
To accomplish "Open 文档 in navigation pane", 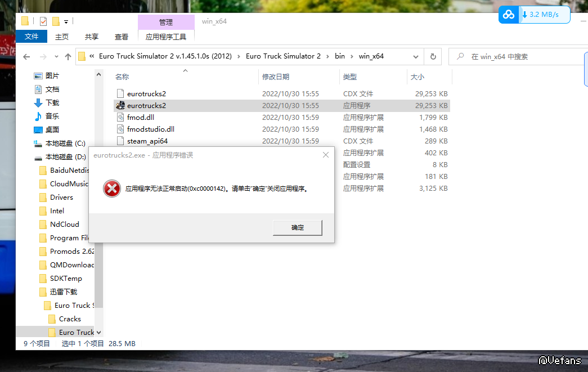I will pyautogui.click(x=52, y=89).
